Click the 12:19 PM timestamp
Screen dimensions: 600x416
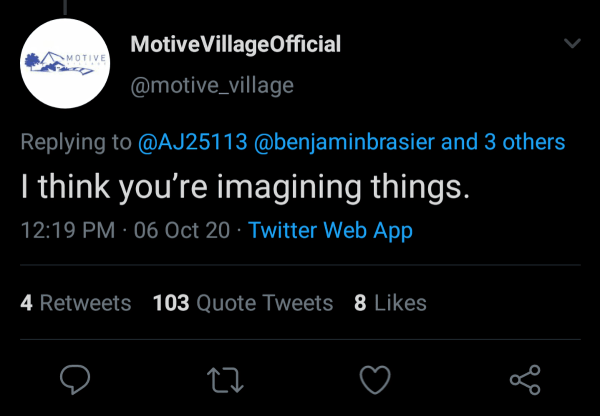click(68, 230)
